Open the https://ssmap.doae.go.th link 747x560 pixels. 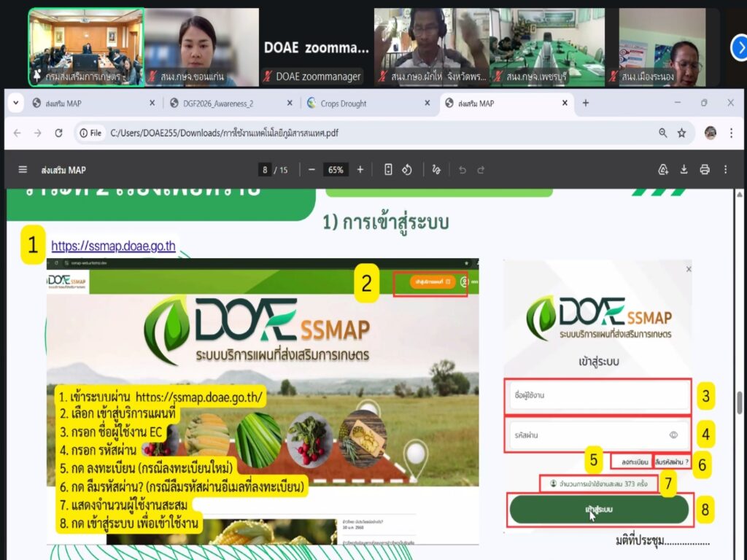pyautogui.click(x=113, y=246)
